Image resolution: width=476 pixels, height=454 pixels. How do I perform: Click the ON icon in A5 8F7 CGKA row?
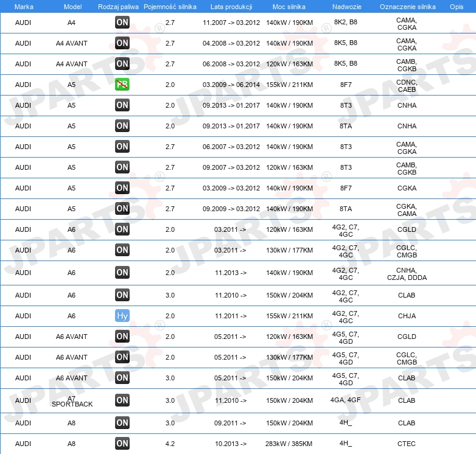[122, 187]
